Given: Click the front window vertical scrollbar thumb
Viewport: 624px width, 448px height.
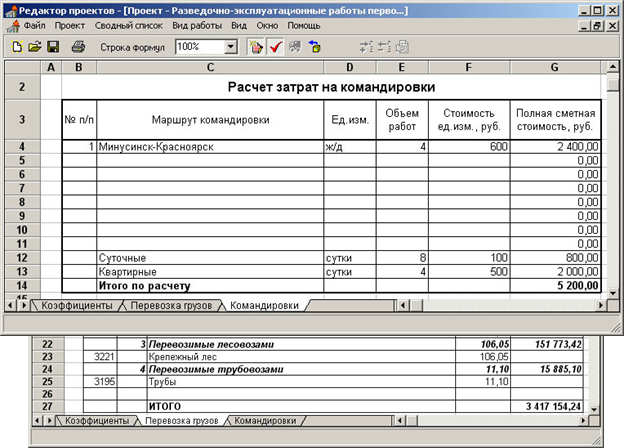Looking at the screenshot, I should [x=613, y=84].
